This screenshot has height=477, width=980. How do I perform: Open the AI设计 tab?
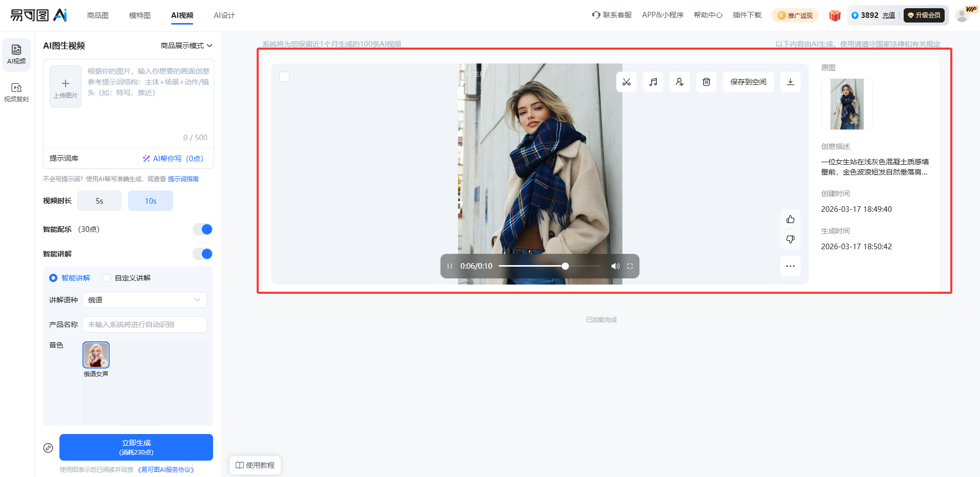tap(224, 15)
